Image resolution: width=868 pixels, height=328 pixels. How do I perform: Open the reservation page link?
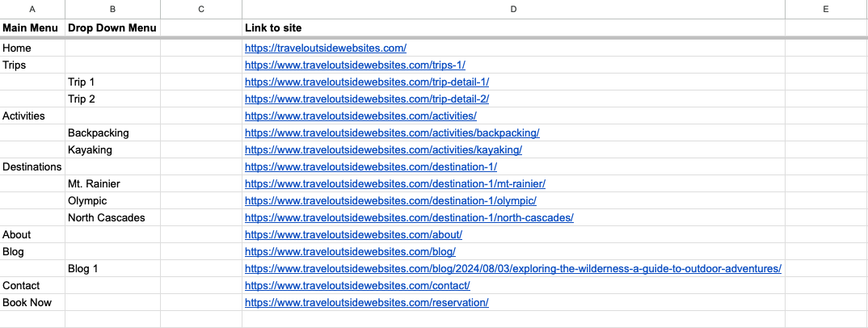pos(366,303)
